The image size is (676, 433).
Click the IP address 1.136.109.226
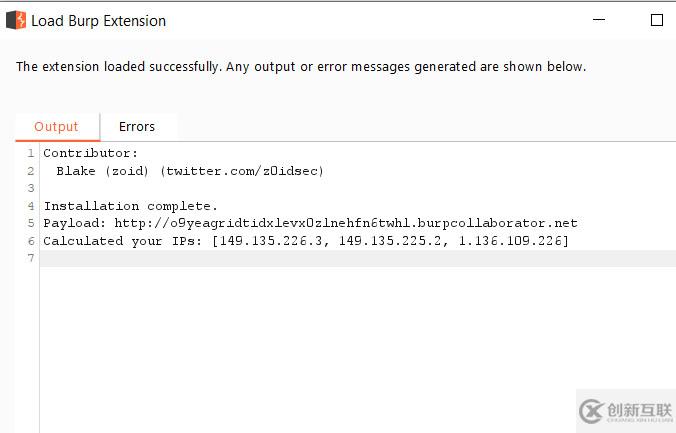[x=510, y=241]
